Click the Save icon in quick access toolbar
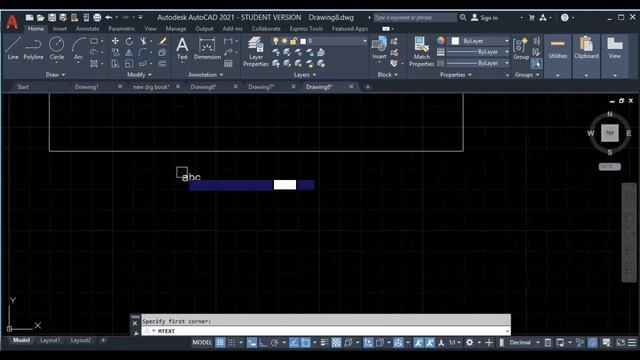 click(52, 18)
